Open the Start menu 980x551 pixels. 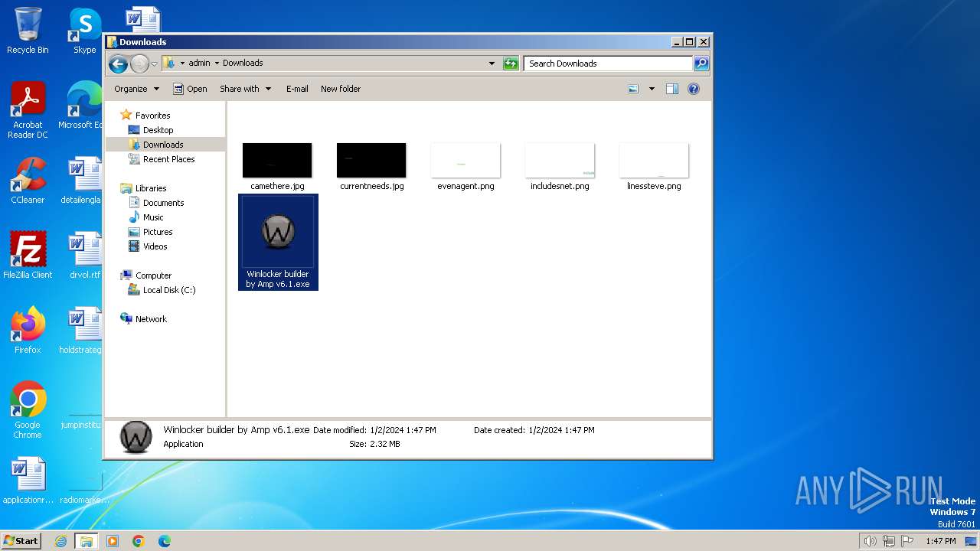pyautogui.click(x=21, y=540)
